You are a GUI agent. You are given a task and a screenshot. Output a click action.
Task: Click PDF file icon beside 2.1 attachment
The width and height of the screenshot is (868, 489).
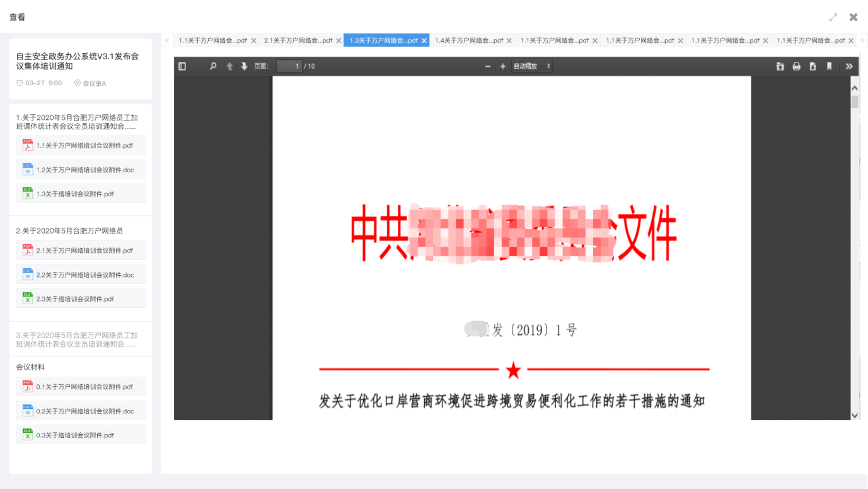click(x=27, y=250)
